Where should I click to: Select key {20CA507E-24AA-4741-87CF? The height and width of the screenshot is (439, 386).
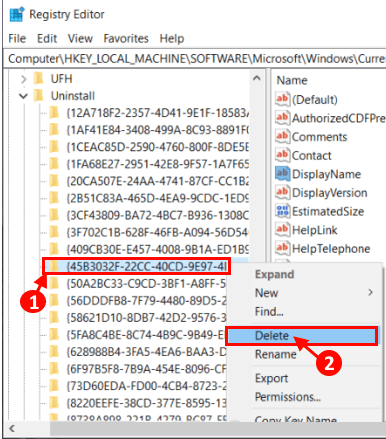pyautogui.click(x=158, y=181)
